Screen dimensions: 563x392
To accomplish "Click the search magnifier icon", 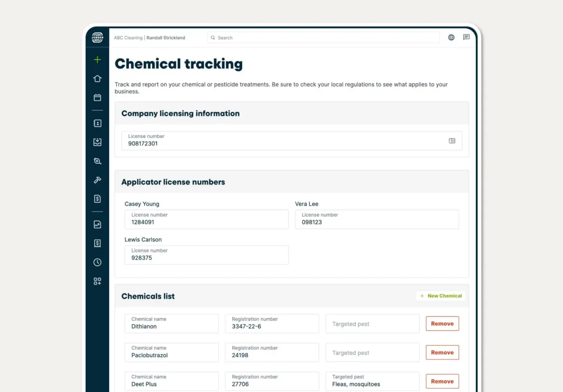I will coord(213,38).
